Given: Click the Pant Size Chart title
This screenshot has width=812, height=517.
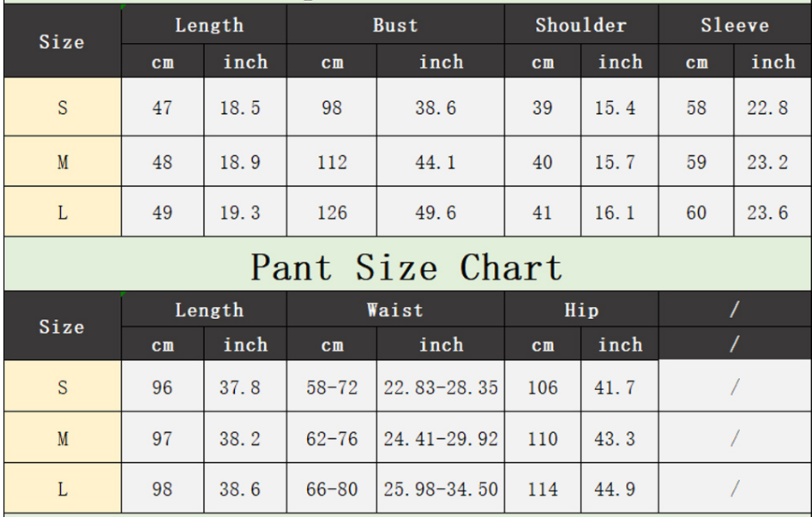Looking at the screenshot, I should [x=406, y=268].
